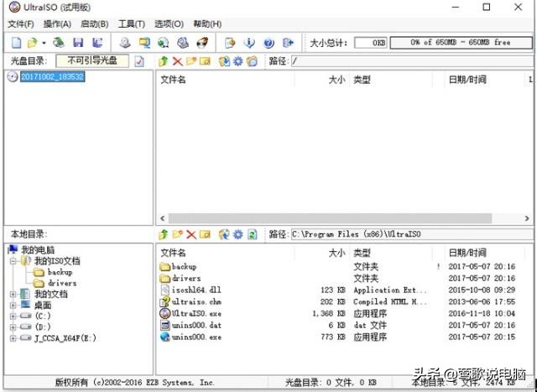
Task: Click the blue gear icon in local toolbar
Action: [237, 234]
